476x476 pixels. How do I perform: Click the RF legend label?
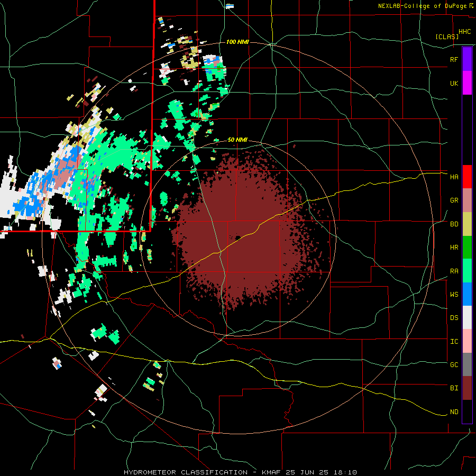pyautogui.click(x=454, y=59)
